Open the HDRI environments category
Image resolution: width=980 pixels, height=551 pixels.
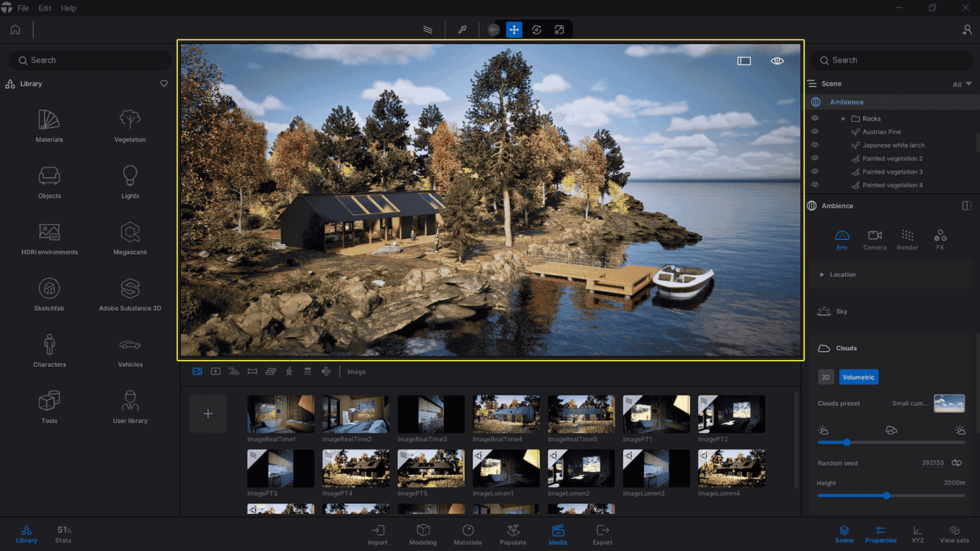tap(49, 238)
